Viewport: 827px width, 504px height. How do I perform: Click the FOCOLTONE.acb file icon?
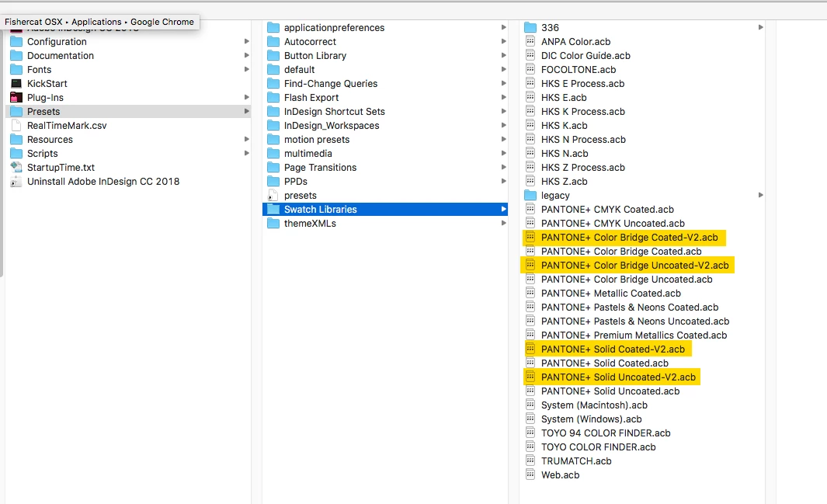tap(530, 69)
